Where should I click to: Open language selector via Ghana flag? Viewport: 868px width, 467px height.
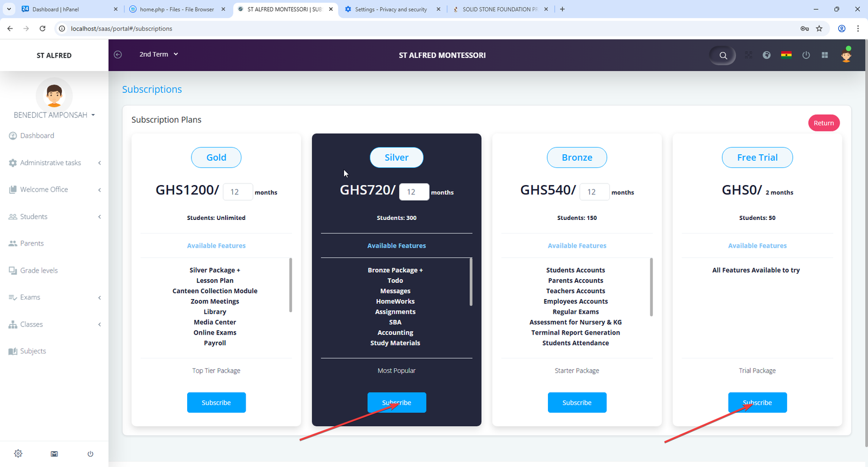[786, 55]
